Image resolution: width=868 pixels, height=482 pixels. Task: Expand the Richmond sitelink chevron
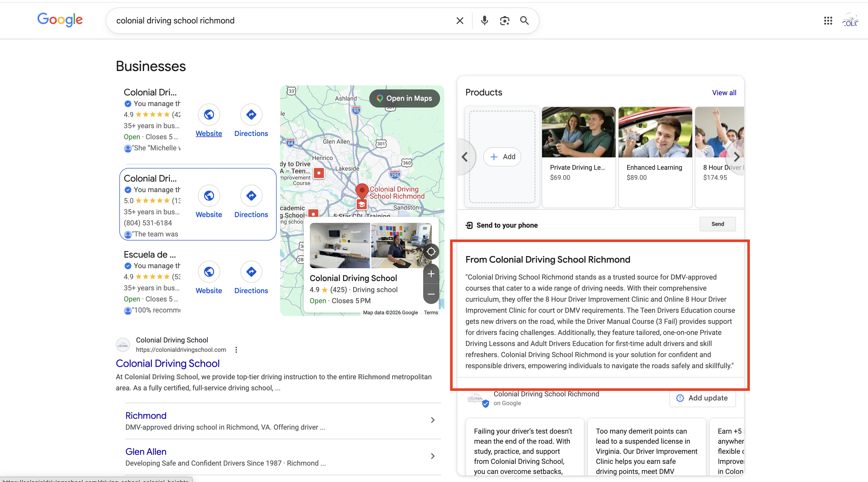[433, 420]
